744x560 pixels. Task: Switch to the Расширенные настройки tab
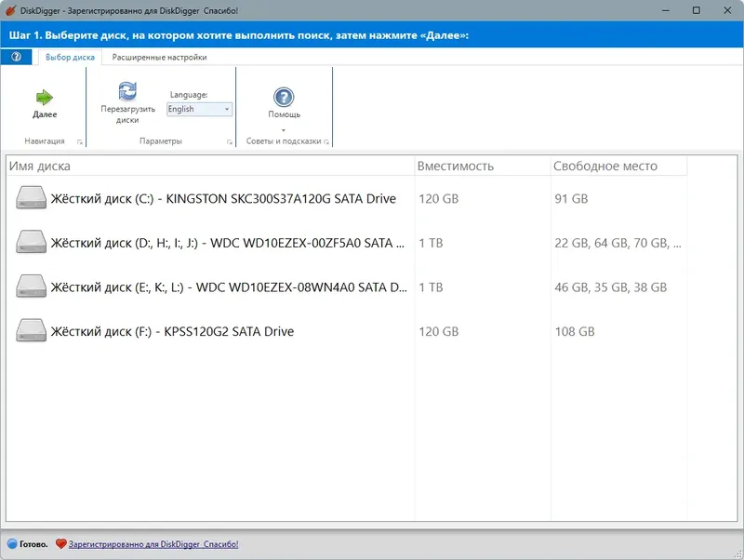point(158,56)
